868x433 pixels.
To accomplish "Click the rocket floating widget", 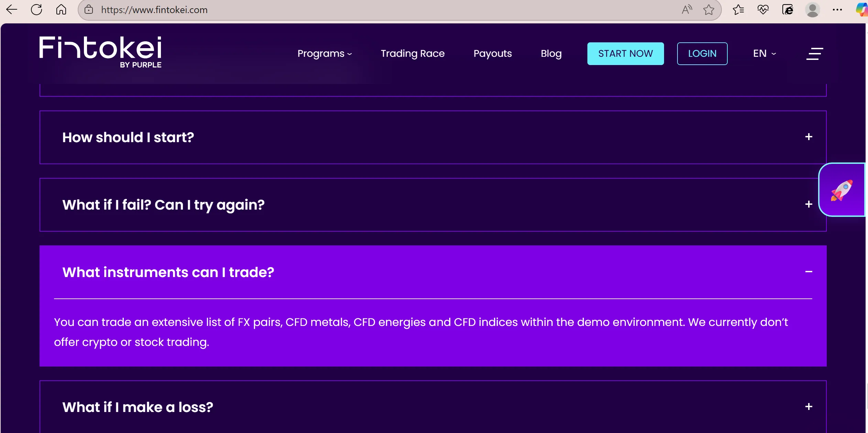I will point(842,190).
